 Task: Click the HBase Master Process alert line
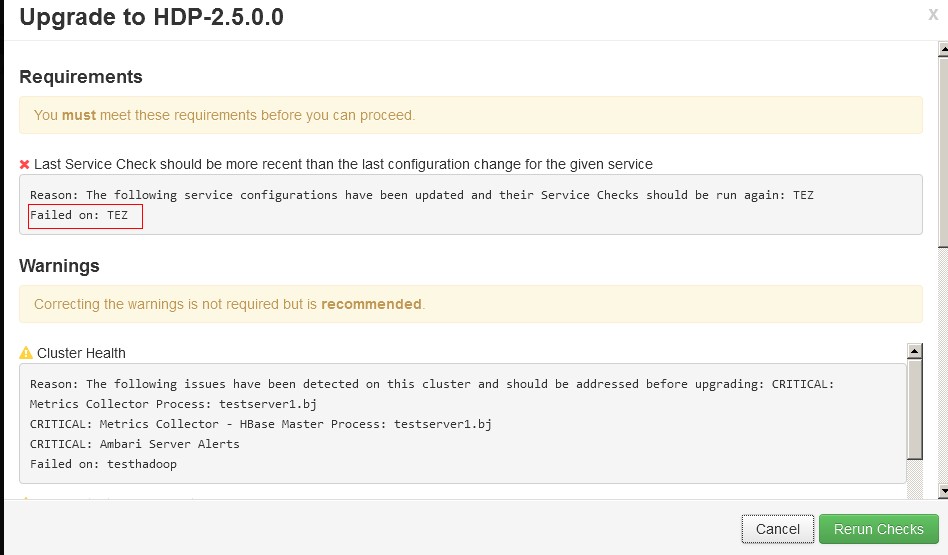[x=260, y=424]
